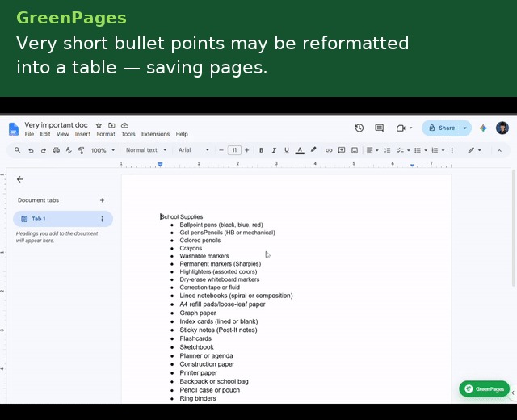Open the Share options dropdown arrow
The width and height of the screenshot is (517, 420).
[465, 128]
